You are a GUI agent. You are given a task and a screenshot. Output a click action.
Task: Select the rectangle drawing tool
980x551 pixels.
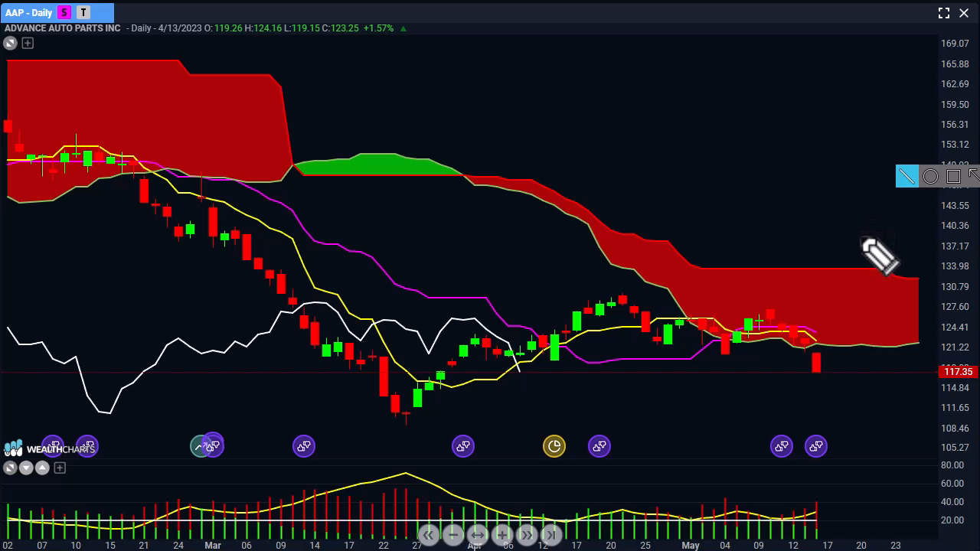tap(953, 177)
